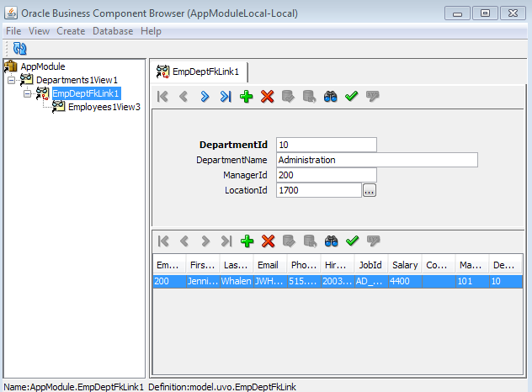The height and width of the screenshot is (392, 532).
Task: Click the Jenni... first name cell
Action: 203,282
